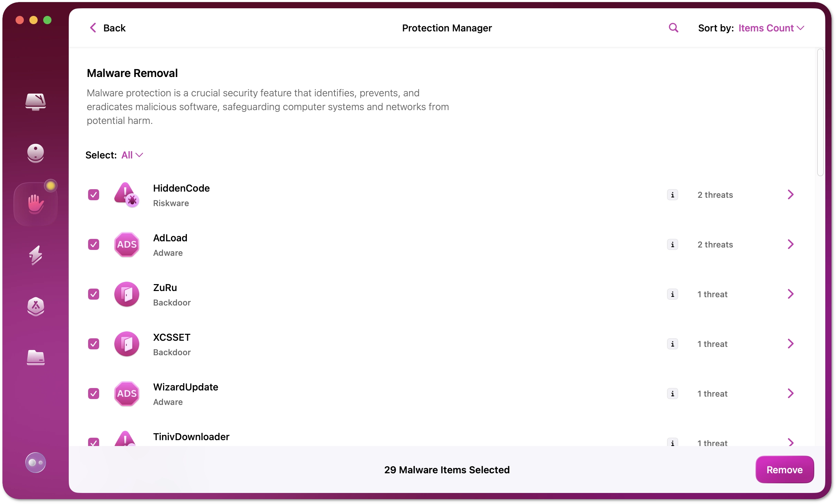View info for ZuRu threat
The width and height of the screenshot is (836, 504).
[672, 293]
